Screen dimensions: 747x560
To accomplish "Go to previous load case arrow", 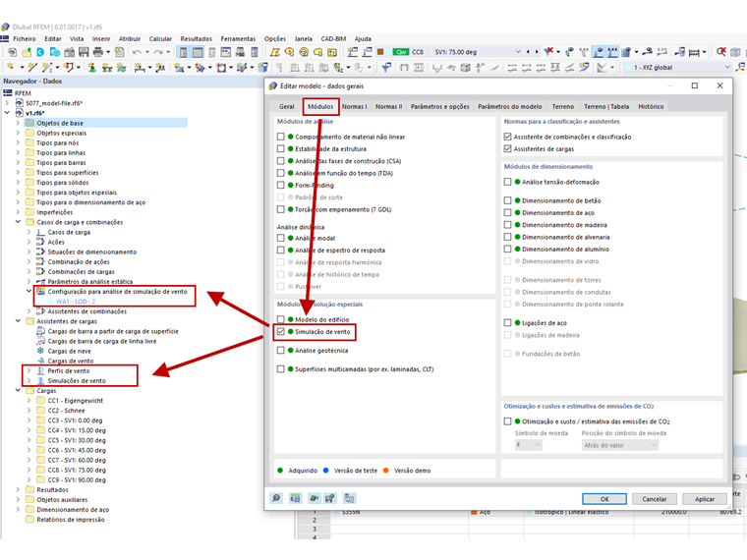I will [x=528, y=52].
